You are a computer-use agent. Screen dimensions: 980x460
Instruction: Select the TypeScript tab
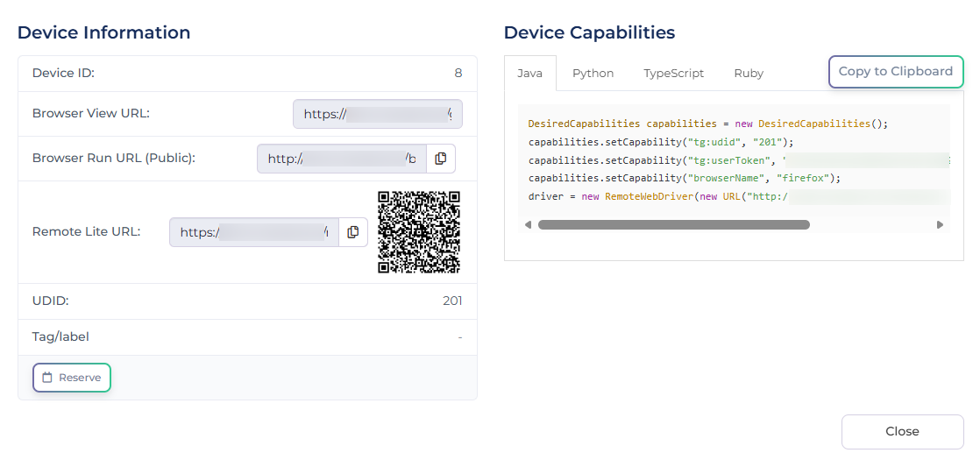pyautogui.click(x=673, y=74)
